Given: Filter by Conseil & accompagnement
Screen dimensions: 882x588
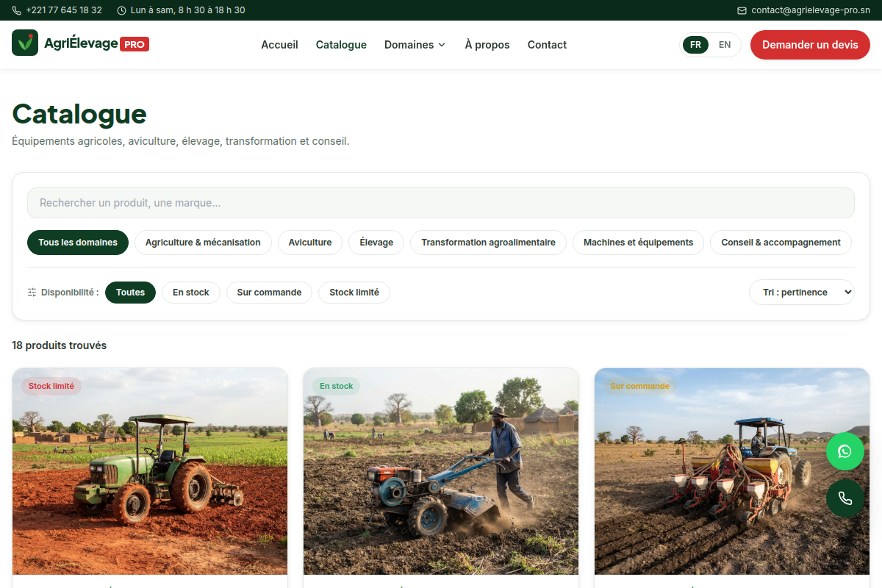Looking at the screenshot, I should pyautogui.click(x=781, y=243).
